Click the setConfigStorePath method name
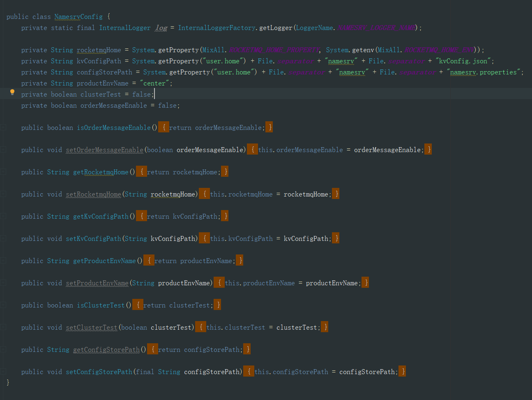Image resolution: width=532 pixels, height=400 pixels. click(99, 372)
